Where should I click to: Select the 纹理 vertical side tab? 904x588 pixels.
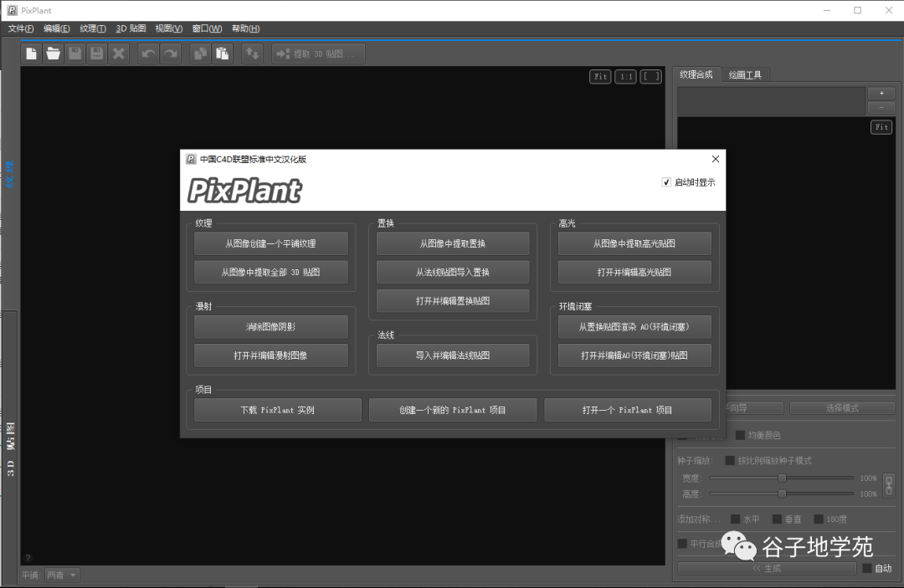point(10,174)
